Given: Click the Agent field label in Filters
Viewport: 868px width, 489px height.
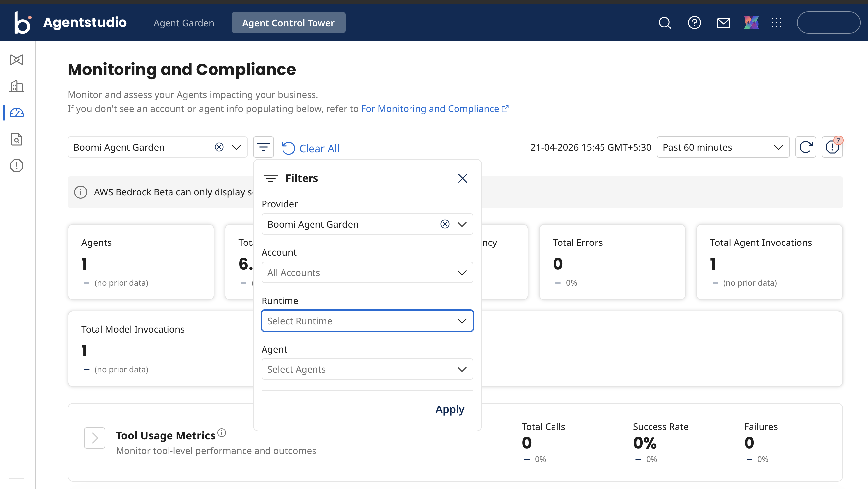Looking at the screenshot, I should pos(274,350).
